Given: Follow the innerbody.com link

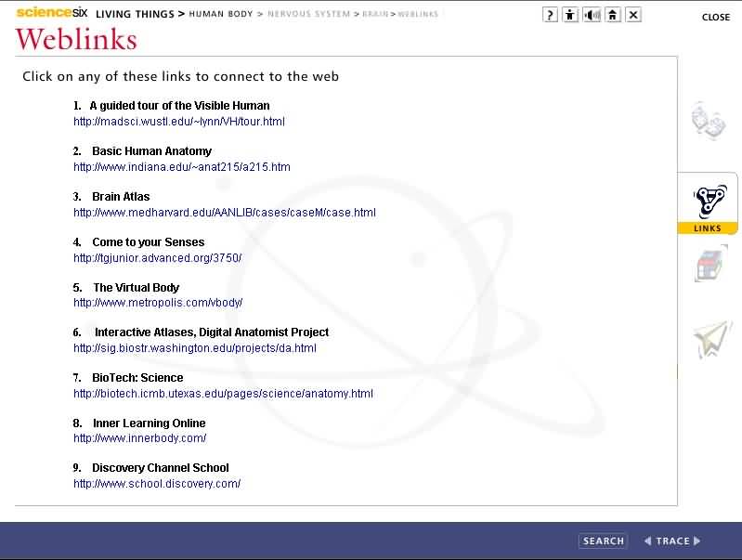Looking at the screenshot, I should point(140,438).
